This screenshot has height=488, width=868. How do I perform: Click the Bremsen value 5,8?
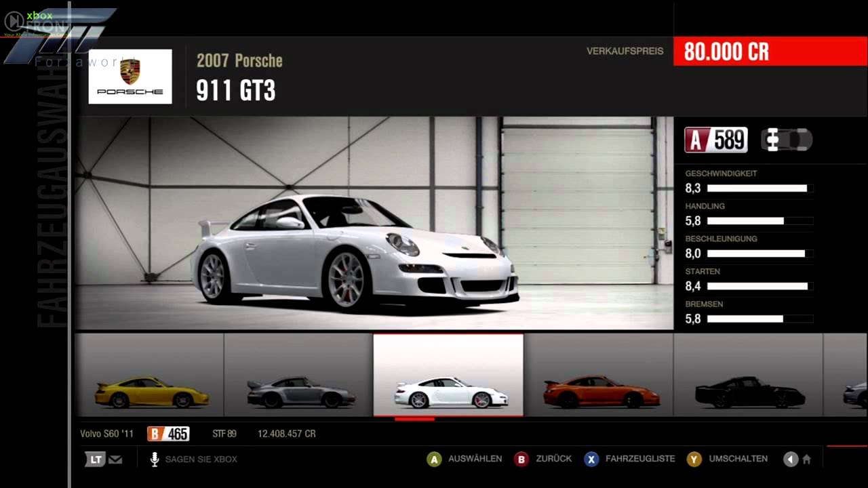tap(693, 319)
